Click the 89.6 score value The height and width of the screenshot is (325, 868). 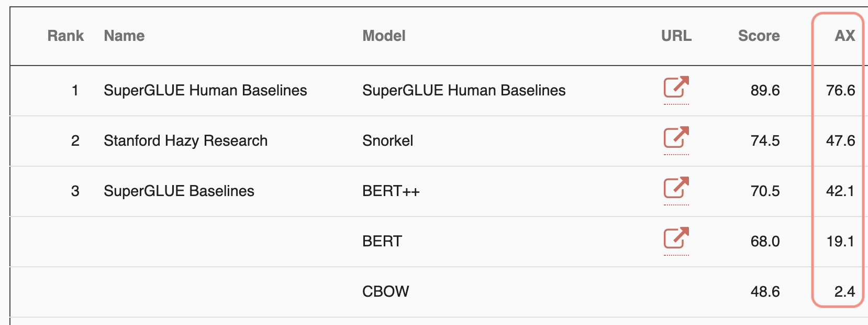pyautogui.click(x=765, y=90)
